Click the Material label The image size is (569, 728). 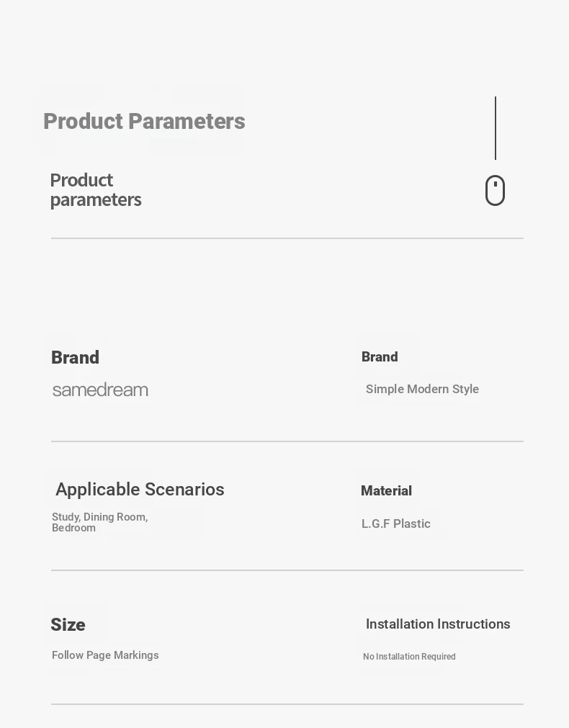(x=387, y=491)
